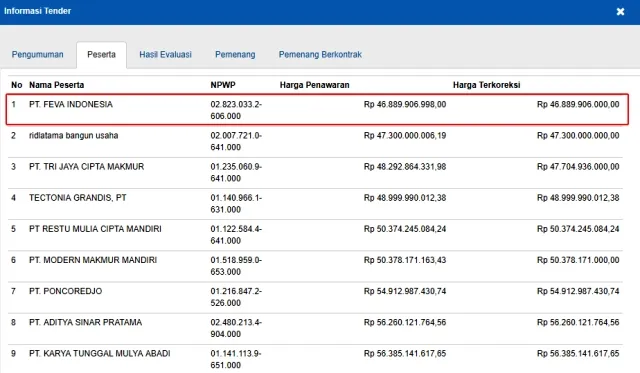The image size is (640, 373).
Task: Click NPWP 01.141.113.9-651.000
Action: pyautogui.click(x=236, y=359)
